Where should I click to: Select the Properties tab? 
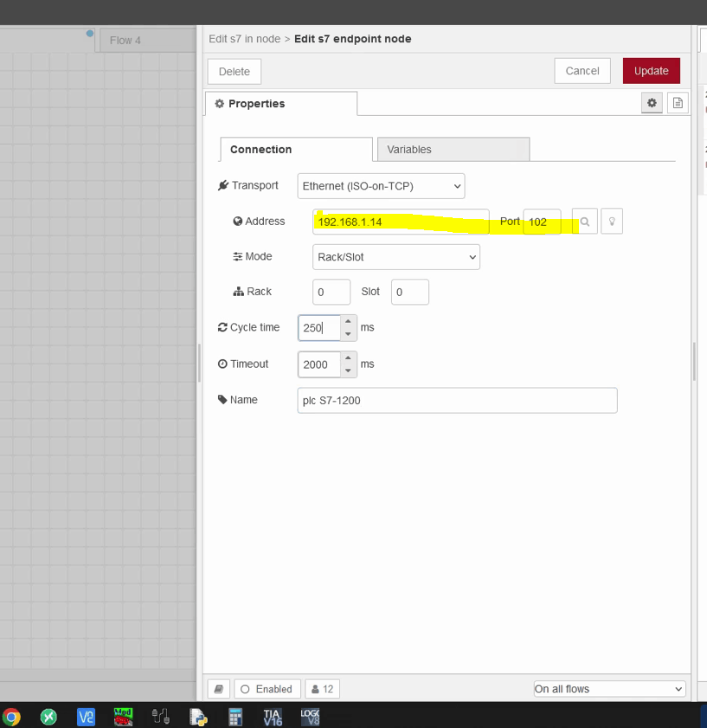click(281, 104)
